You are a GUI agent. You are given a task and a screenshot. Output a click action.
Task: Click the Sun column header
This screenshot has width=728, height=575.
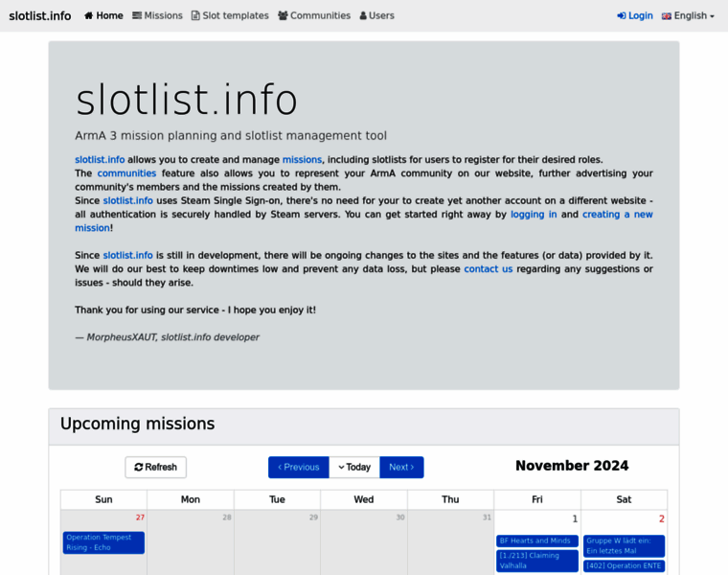tap(103, 499)
